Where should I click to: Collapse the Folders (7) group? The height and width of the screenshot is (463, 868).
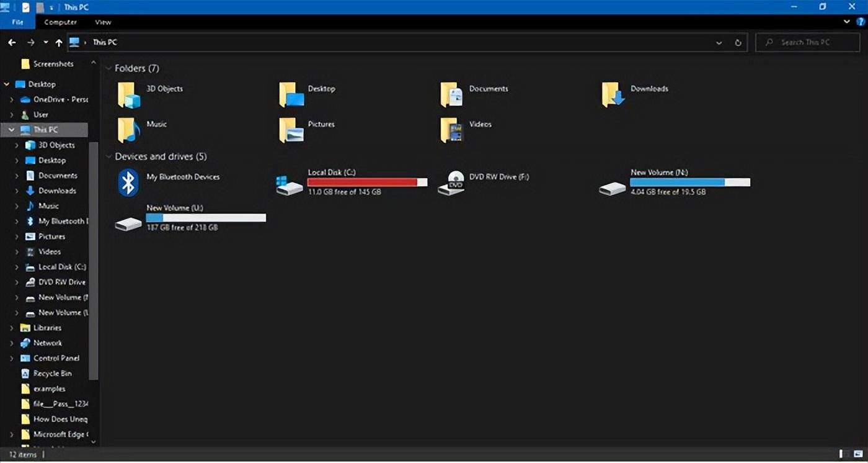click(108, 68)
